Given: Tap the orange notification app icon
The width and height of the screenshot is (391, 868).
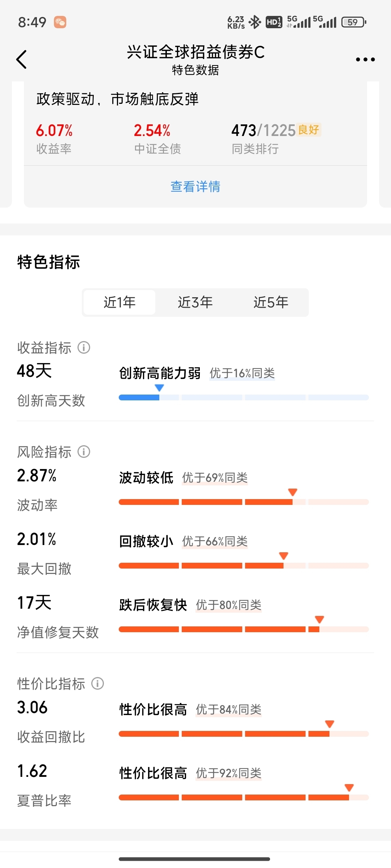Looking at the screenshot, I should click(x=60, y=22).
